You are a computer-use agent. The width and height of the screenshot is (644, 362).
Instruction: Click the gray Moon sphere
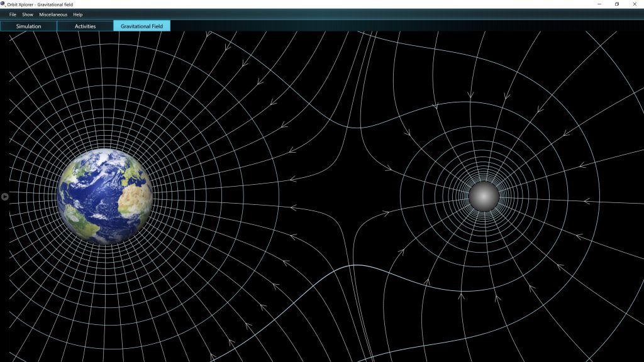point(484,197)
